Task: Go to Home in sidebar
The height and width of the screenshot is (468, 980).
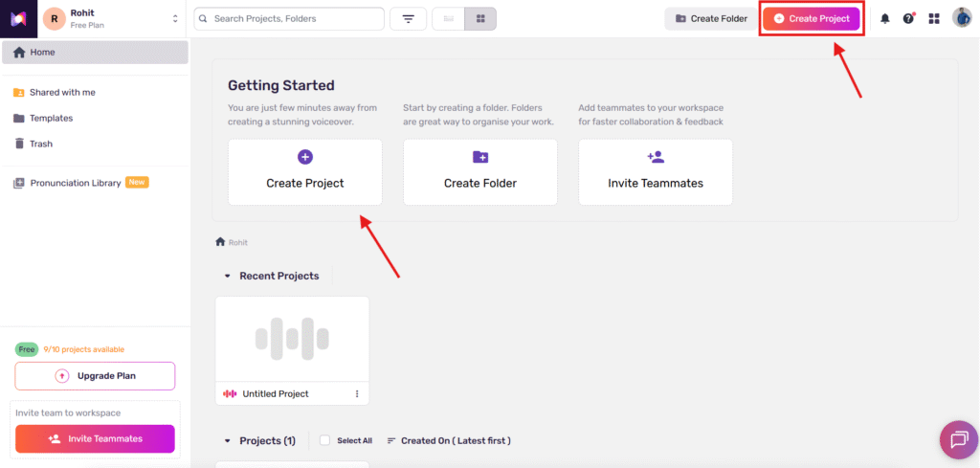Action: coord(95,53)
